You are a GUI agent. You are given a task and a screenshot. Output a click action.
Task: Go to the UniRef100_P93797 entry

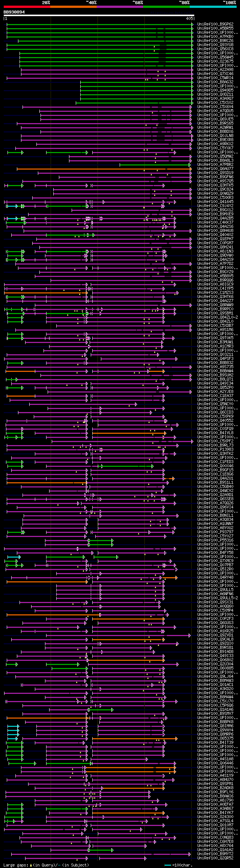click(215, 532)
